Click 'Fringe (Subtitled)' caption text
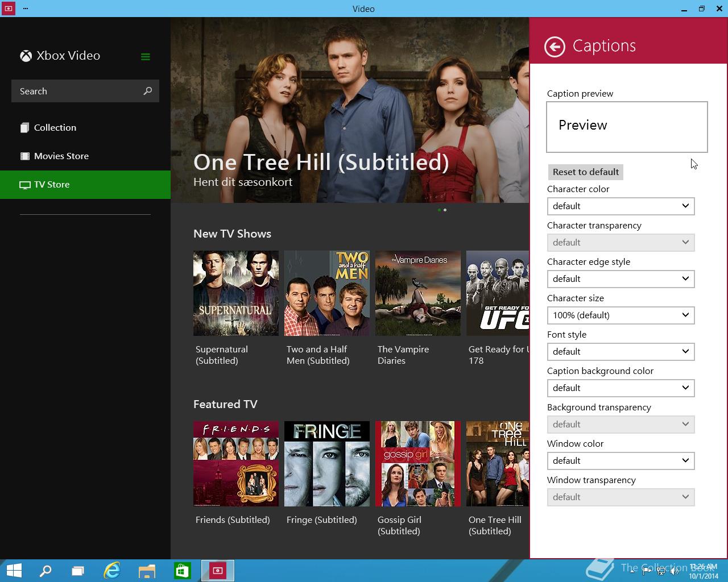Screen dimensions: 728x582 click(322, 519)
